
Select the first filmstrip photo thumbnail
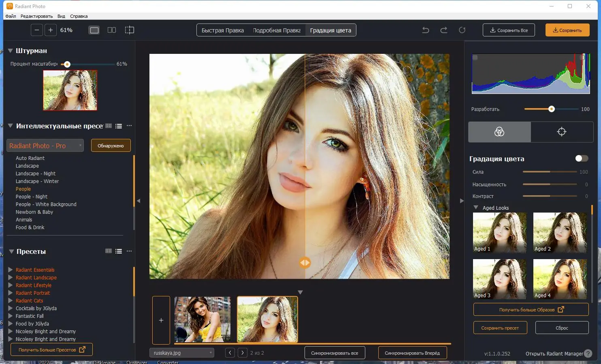click(202, 319)
